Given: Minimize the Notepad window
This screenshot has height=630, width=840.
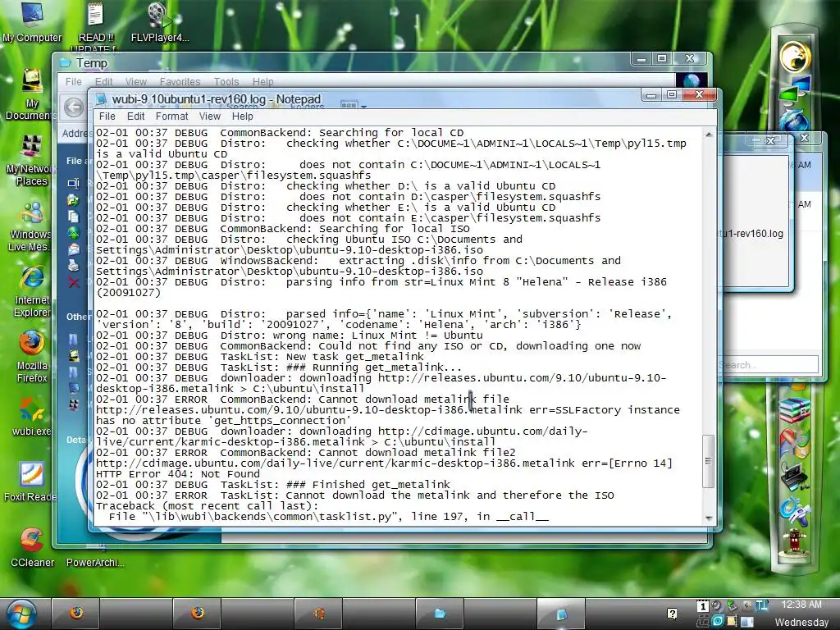Looking at the screenshot, I should click(x=651, y=95).
